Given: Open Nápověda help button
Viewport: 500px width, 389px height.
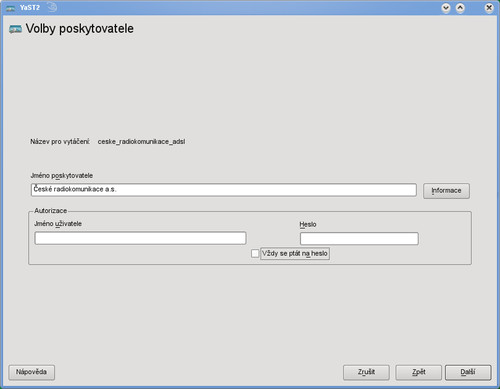Looking at the screenshot, I should tap(31, 372).
